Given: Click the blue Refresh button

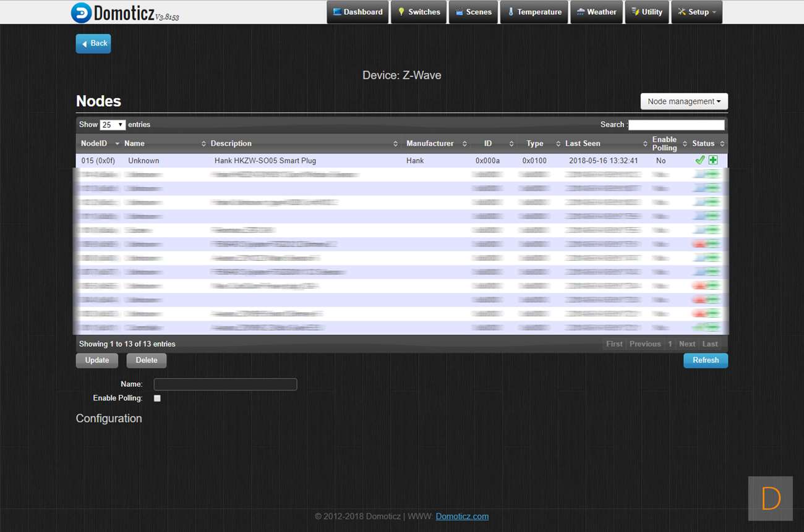Looking at the screenshot, I should [705, 360].
